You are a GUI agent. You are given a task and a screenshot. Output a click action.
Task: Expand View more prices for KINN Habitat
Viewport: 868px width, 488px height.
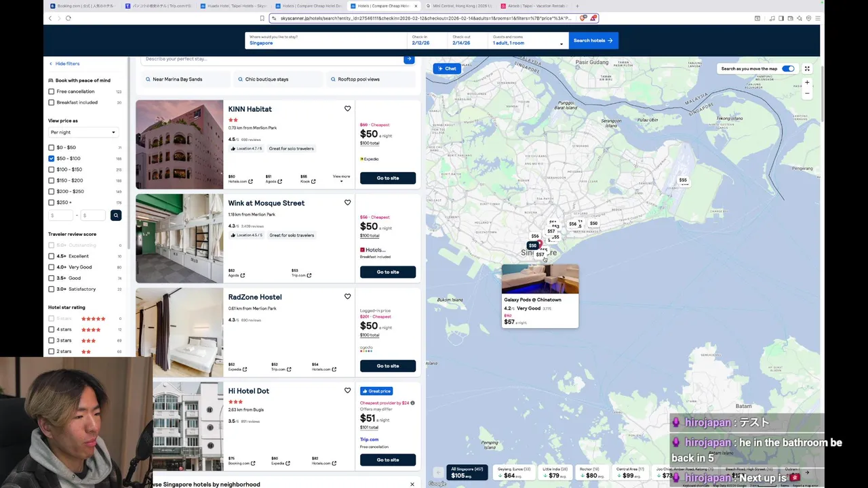(341, 178)
